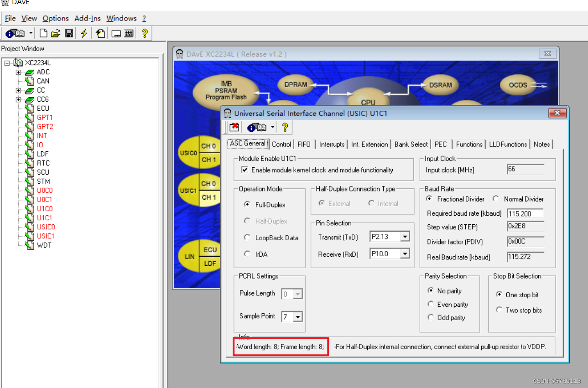
Task: Click the LIN block in diagram
Action: click(x=190, y=257)
